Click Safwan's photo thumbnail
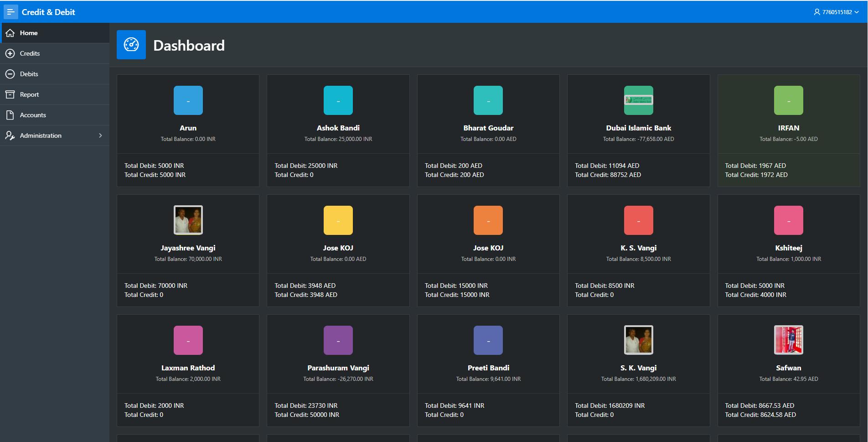 (x=789, y=340)
